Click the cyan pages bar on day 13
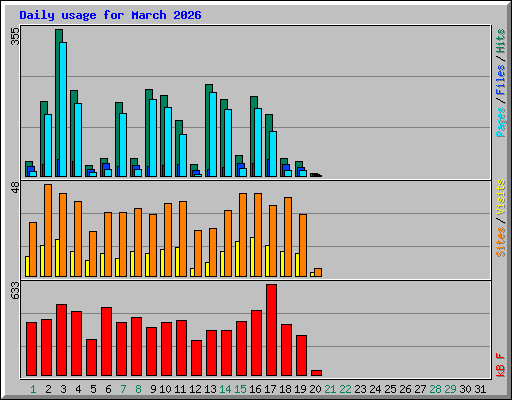512x400 pixels. pos(213,134)
